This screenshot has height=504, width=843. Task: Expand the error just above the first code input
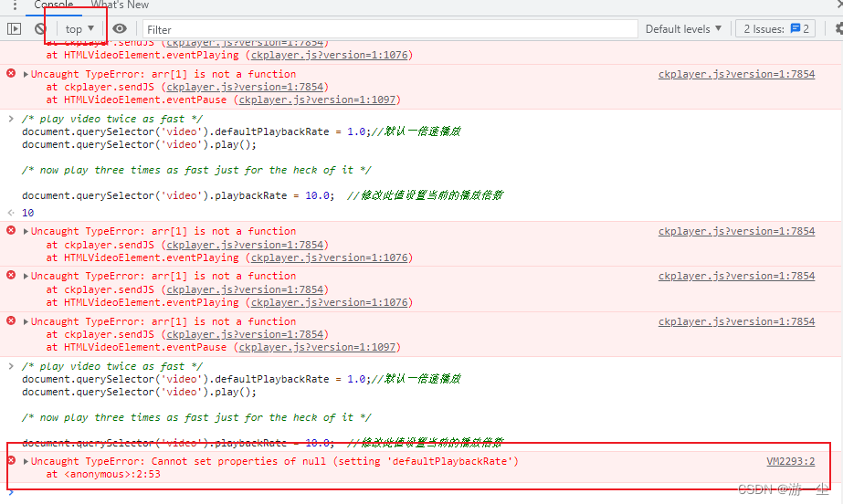(x=26, y=75)
